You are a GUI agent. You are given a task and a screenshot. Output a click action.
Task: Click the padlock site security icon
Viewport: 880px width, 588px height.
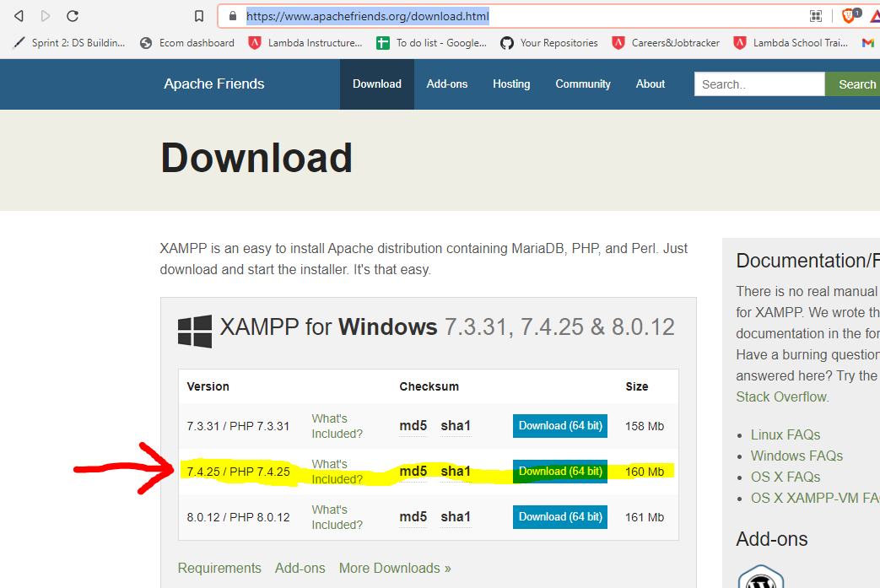tap(233, 16)
